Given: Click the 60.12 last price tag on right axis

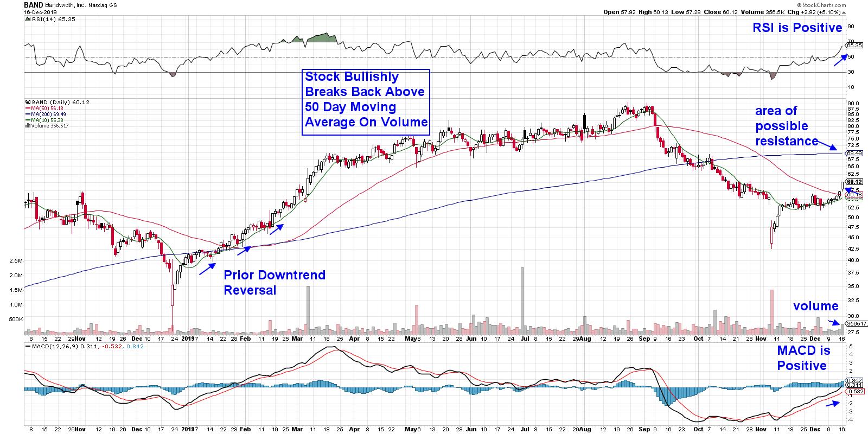Looking at the screenshot, I should 854,182.
